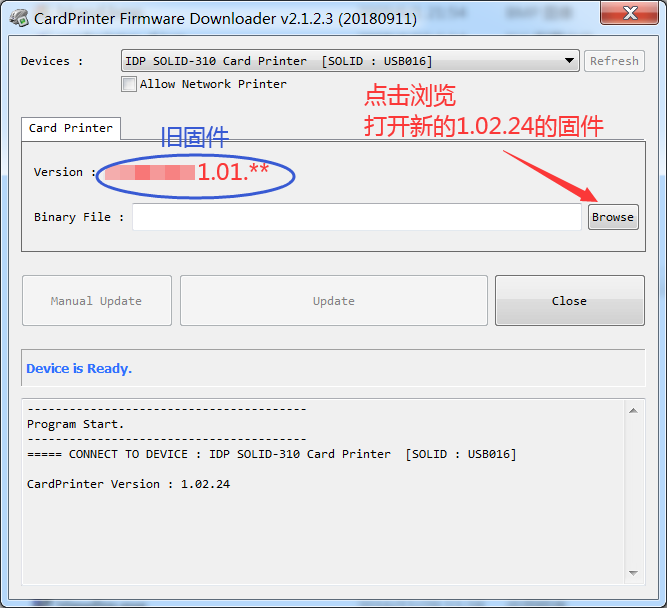
Task: Click Browse to choose firmware file
Action: (x=612, y=217)
